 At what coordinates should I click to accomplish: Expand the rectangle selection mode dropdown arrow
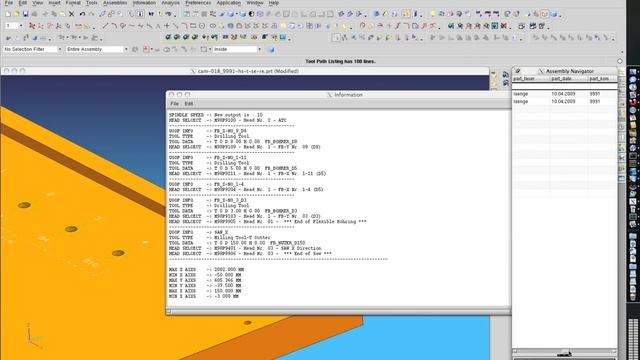click(210, 49)
